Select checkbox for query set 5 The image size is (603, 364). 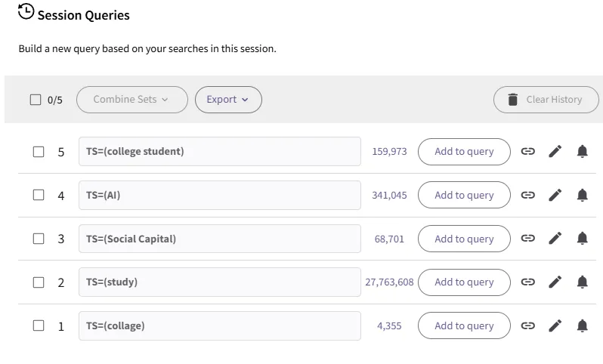click(x=39, y=152)
